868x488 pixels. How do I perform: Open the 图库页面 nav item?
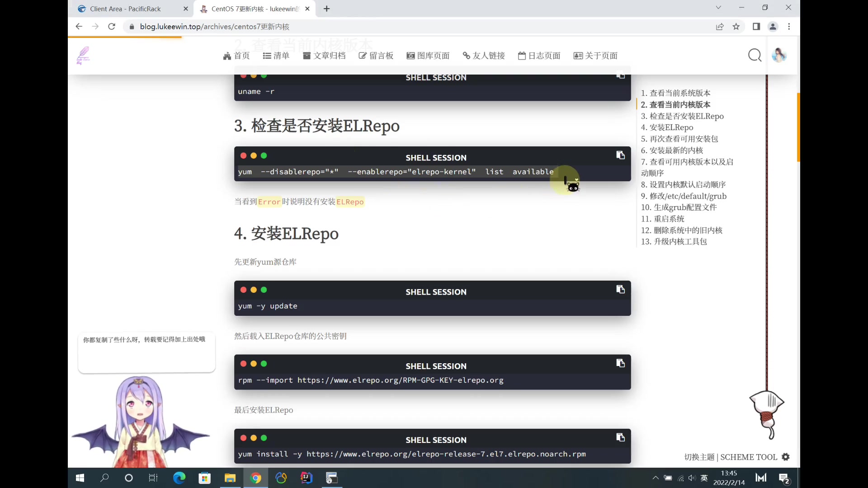pyautogui.click(x=428, y=56)
